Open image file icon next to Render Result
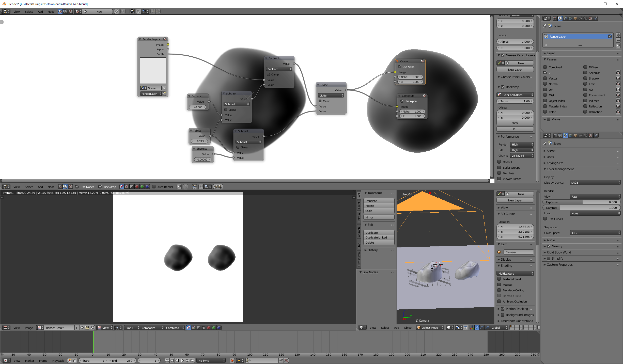This screenshot has width=623, height=364. [x=87, y=328]
